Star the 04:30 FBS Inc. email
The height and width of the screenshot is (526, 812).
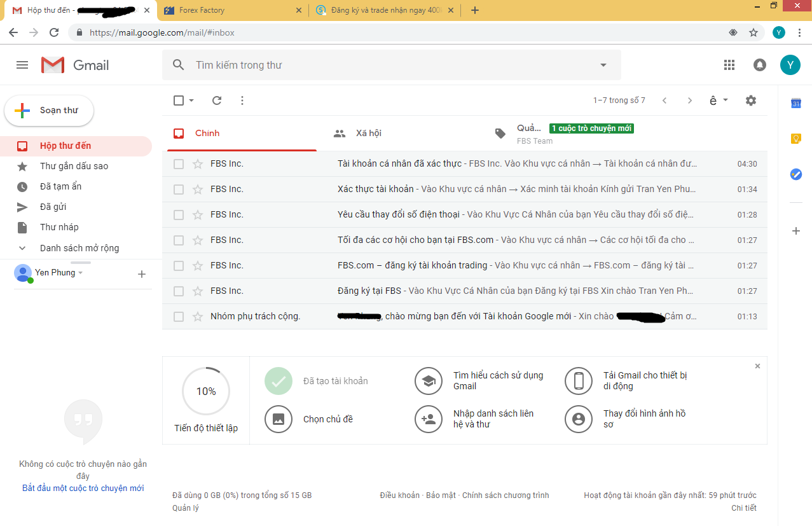coord(198,163)
